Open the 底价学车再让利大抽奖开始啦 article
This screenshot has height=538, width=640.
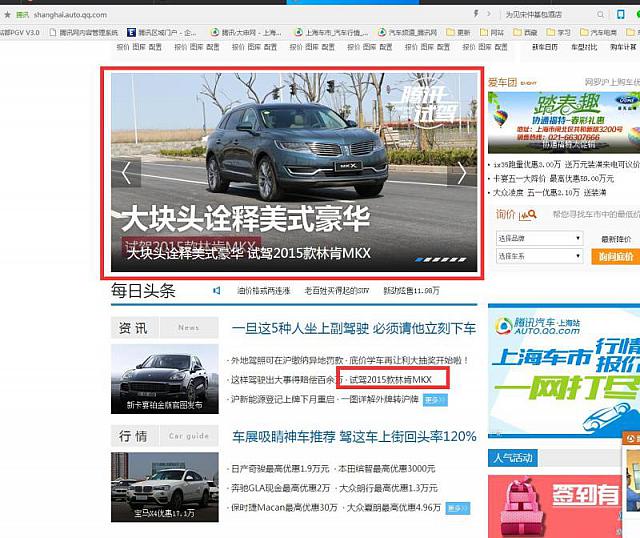coord(408,360)
